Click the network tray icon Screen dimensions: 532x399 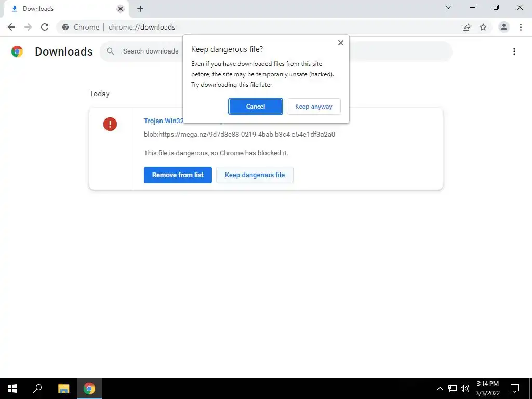tap(453, 389)
